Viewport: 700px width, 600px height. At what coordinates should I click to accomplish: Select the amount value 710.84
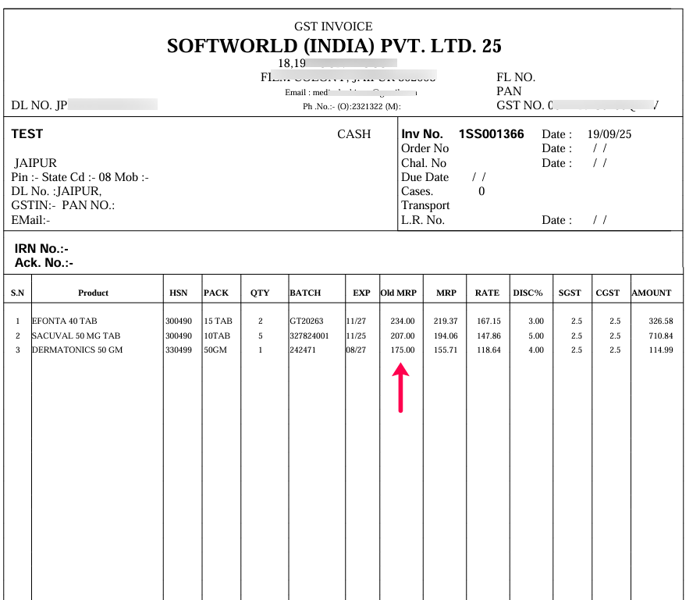coord(660,336)
